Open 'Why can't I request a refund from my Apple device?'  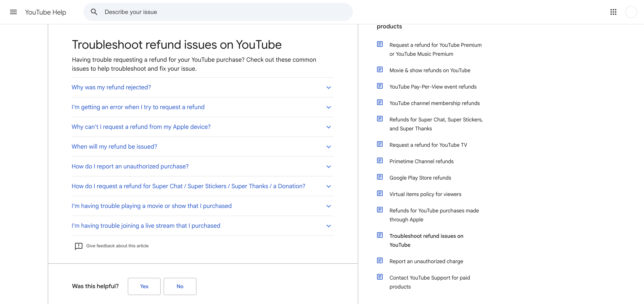(x=202, y=127)
